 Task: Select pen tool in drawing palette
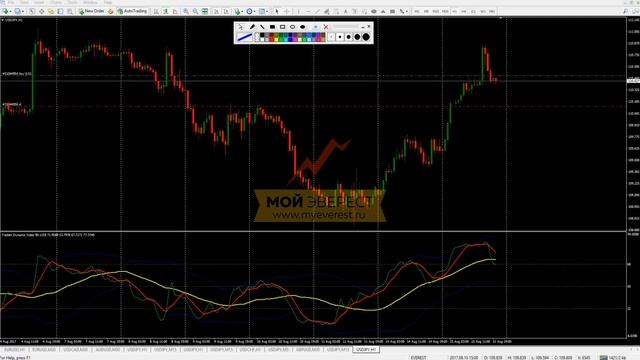(253, 27)
